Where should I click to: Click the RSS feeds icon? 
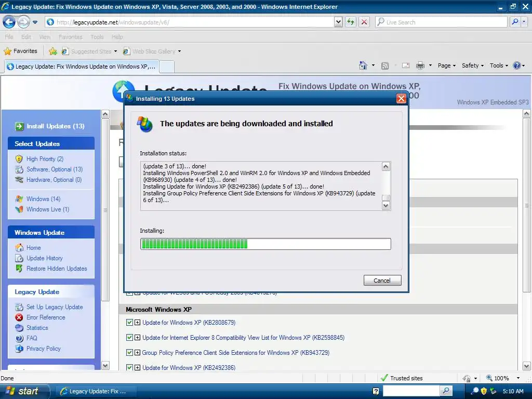click(385, 66)
